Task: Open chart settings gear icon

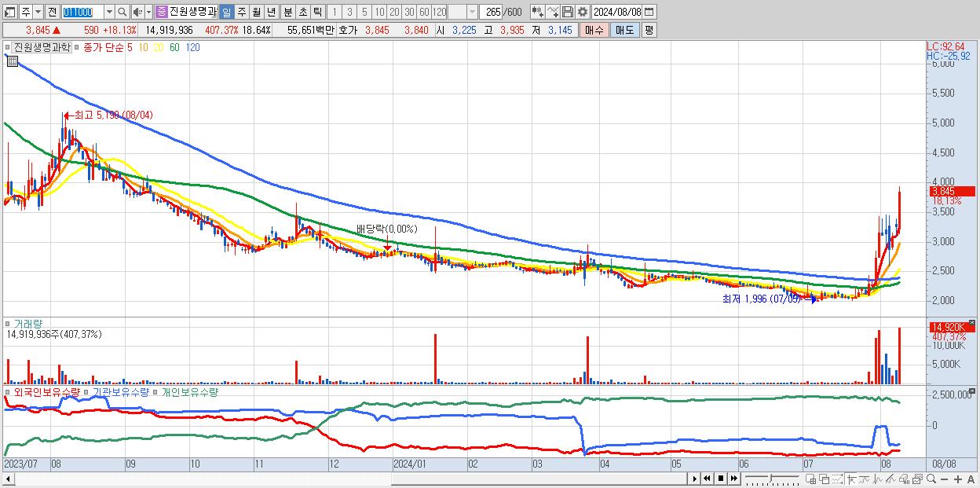Action: (x=583, y=12)
